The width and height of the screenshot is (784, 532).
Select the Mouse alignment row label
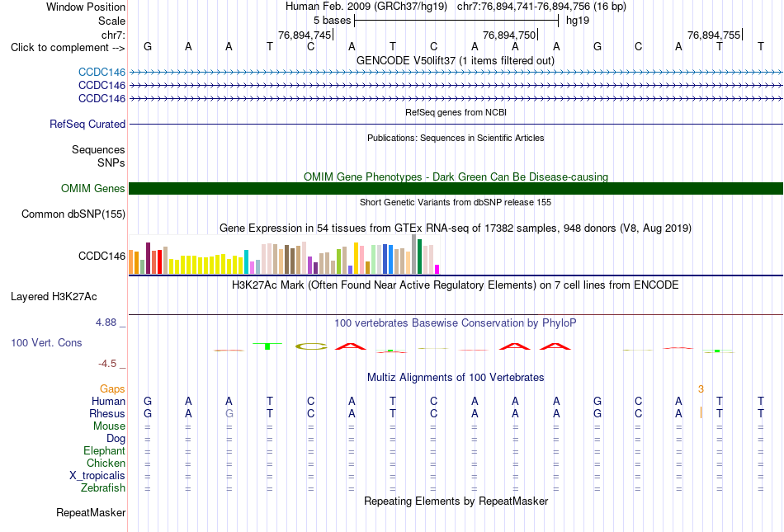click(x=109, y=426)
